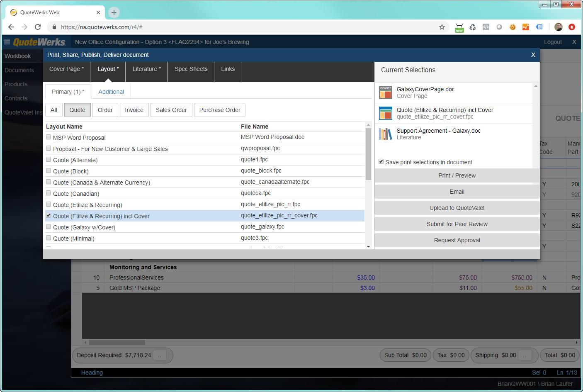Check the Quote (Minimal) layout

49,238
